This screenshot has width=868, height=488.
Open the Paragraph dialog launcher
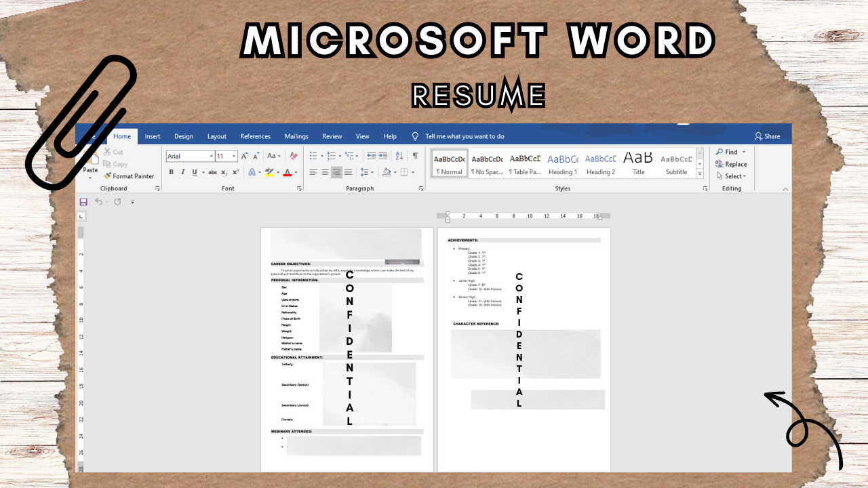tap(421, 188)
